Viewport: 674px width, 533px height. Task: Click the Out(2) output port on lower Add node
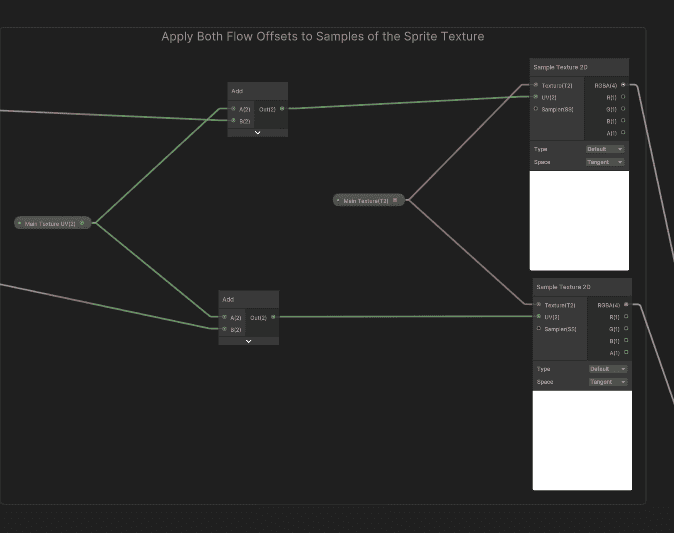(x=273, y=317)
